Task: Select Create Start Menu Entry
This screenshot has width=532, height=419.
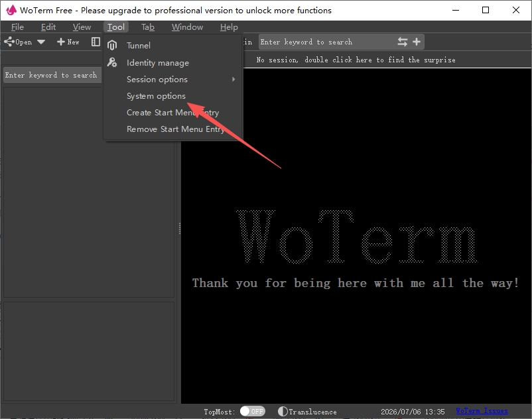Action: [x=173, y=113]
